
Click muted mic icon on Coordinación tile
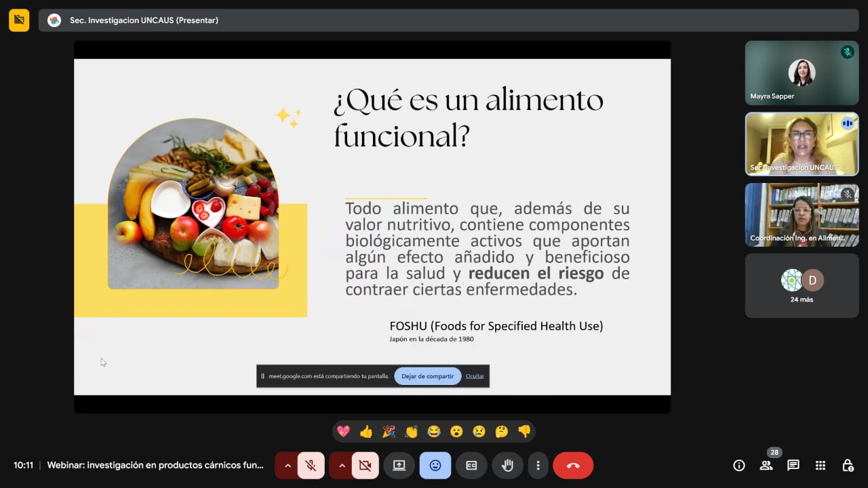pyautogui.click(x=847, y=195)
